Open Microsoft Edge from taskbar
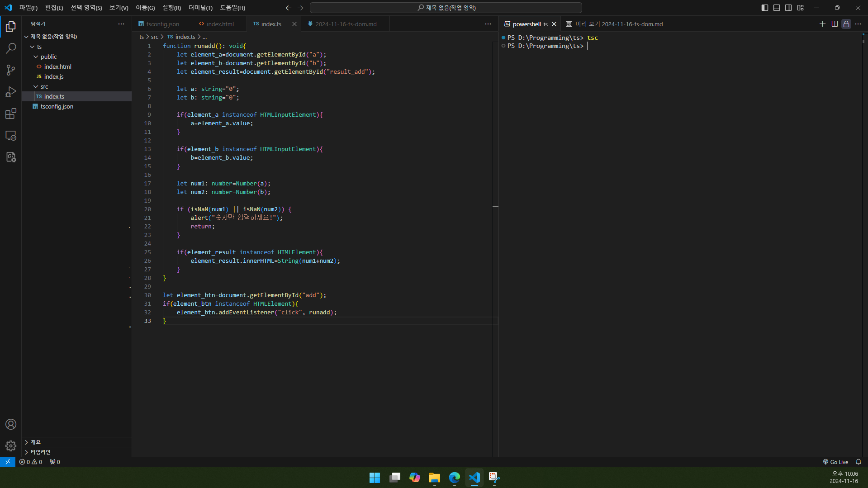Image resolution: width=868 pixels, height=488 pixels. click(454, 478)
